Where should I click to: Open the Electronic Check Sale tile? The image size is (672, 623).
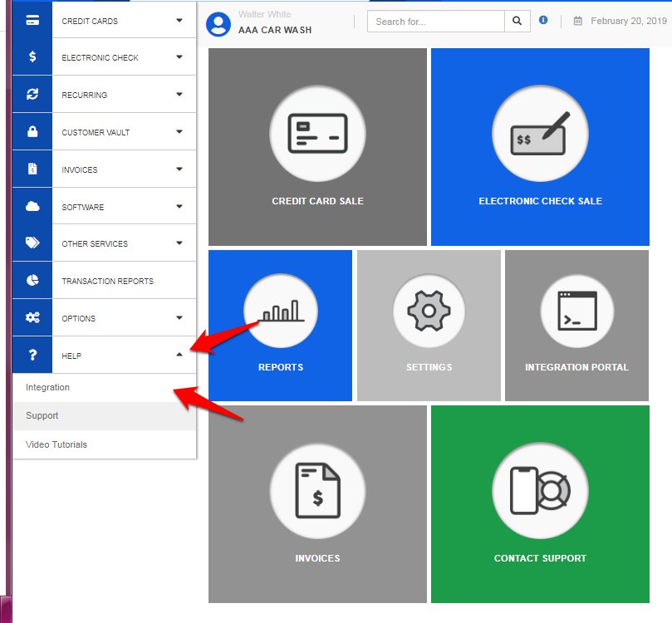pyautogui.click(x=540, y=132)
